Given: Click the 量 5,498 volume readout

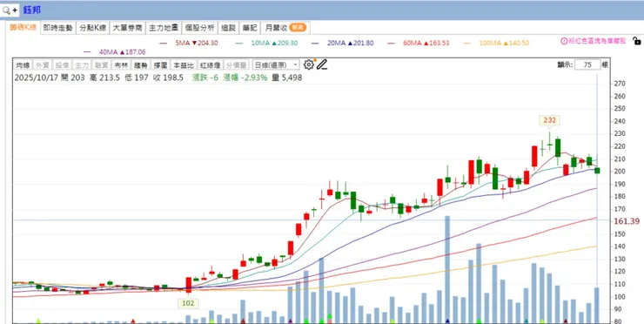Looking at the screenshot, I should [286, 78].
